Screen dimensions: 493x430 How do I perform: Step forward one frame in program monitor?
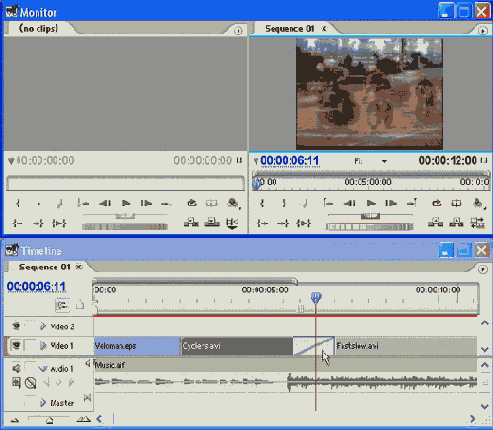click(391, 203)
